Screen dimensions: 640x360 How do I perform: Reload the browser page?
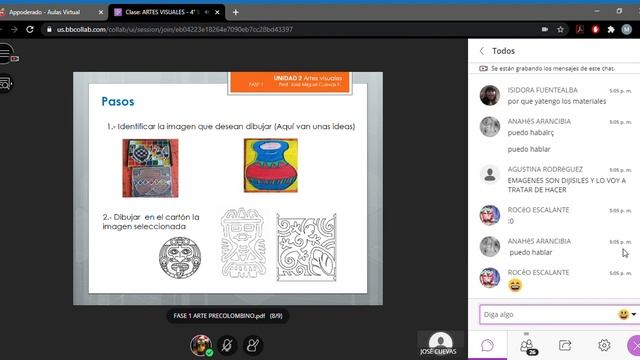point(30,29)
